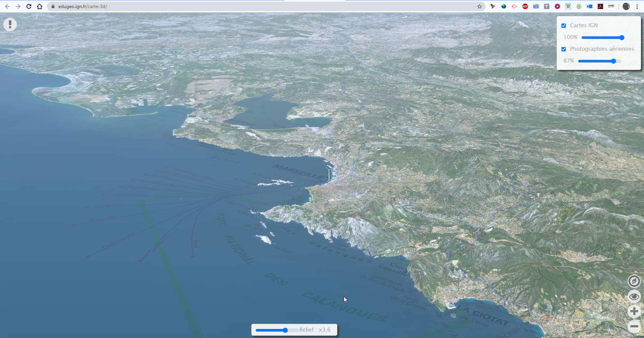Open the Adobe Acrobat extension
This screenshot has height=338, width=644.
[600, 6]
